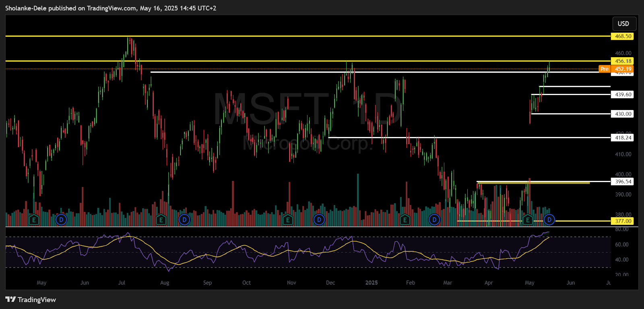Image resolution: width=644 pixels, height=309 pixels.
Task: Select the 456.18 yellow price label
Action: click(x=622, y=61)
